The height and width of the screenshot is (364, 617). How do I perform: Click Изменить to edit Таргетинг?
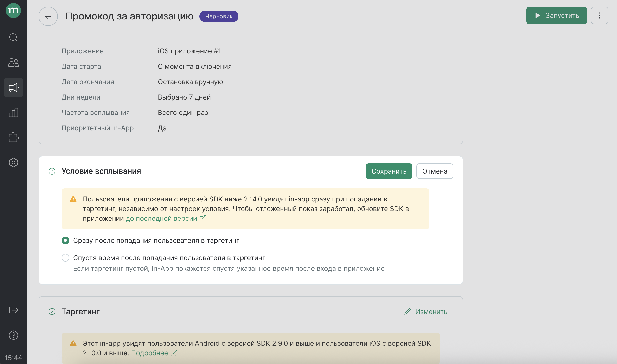(426, 312)
